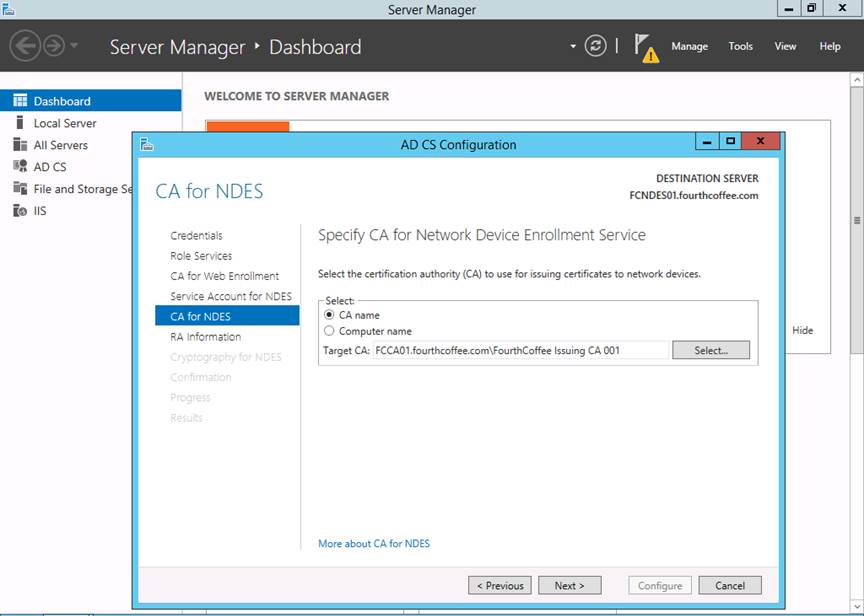Click the Local Server icon
The width and height of the screenshot is (864, 616).
(x=20, y=123)
